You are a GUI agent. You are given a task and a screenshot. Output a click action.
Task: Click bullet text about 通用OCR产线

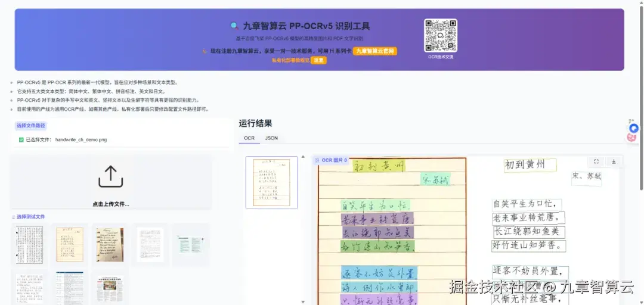pyautogui.click(x=113, y=109)
